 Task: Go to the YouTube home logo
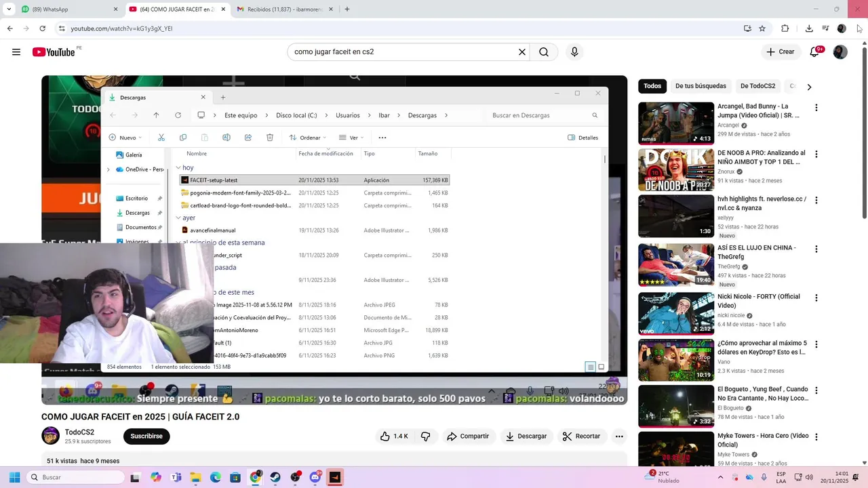point(54,52)
